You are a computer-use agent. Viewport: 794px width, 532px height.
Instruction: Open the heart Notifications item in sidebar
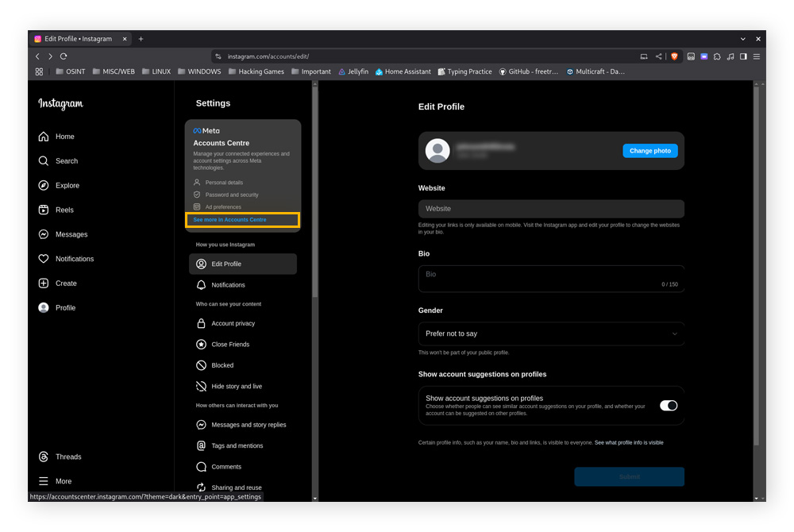tap(66, 259)
